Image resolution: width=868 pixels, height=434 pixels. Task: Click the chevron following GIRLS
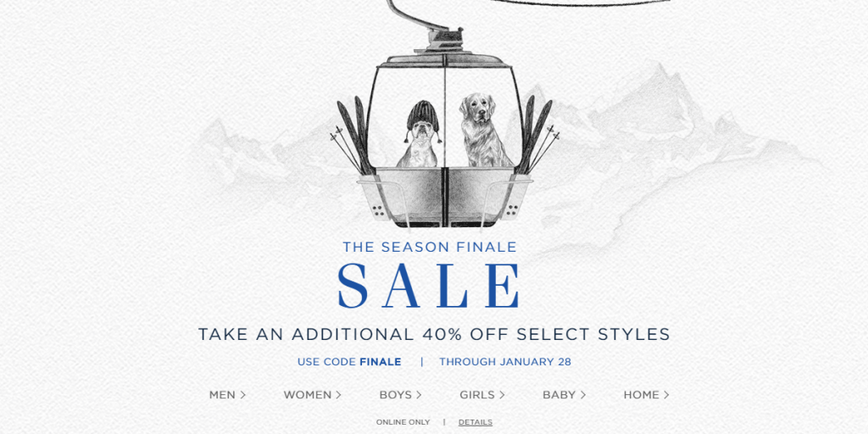pos(502,395)
